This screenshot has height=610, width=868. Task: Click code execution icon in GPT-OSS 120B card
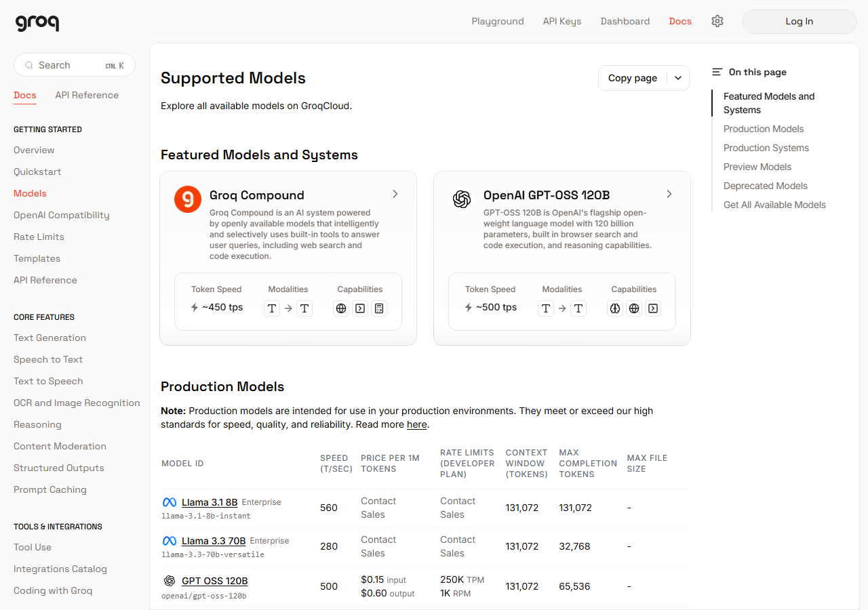tap(653, 308)
